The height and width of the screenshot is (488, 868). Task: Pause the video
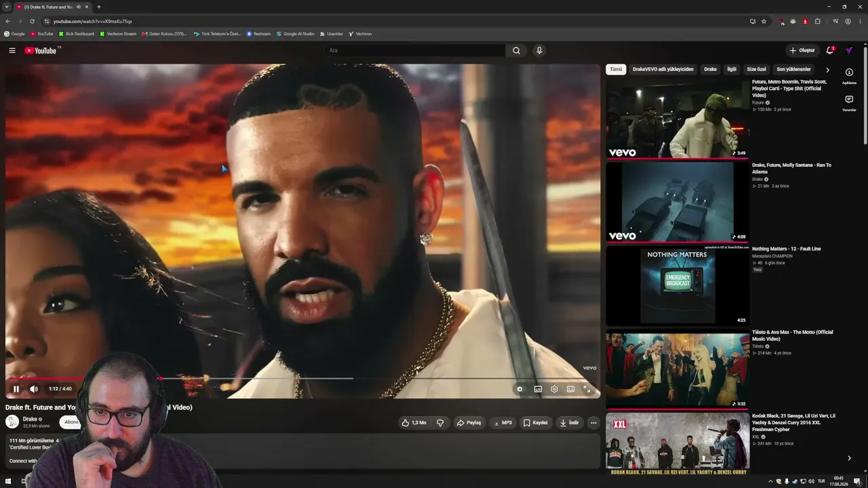16,389
